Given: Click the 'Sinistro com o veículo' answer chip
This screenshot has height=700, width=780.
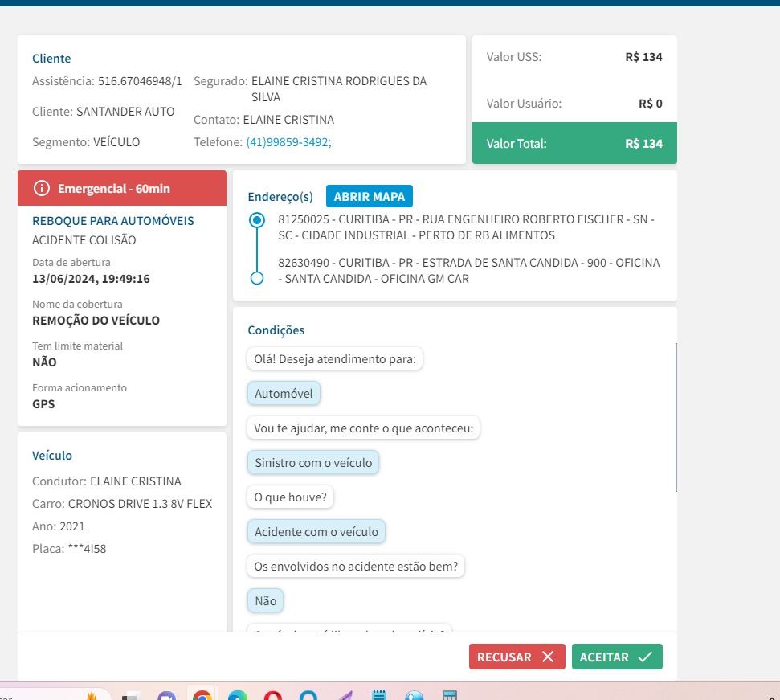Looking at the screenshot, I should pos(313,463).
